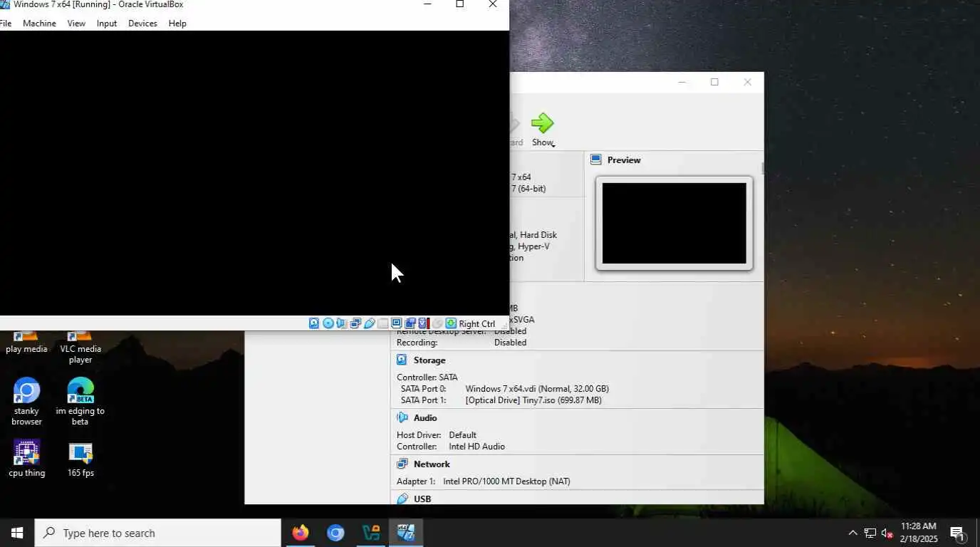980x547 pixels.
Task: Click the hard disk activity indicator in VM status bar
Action: click(x=314, y=323)
